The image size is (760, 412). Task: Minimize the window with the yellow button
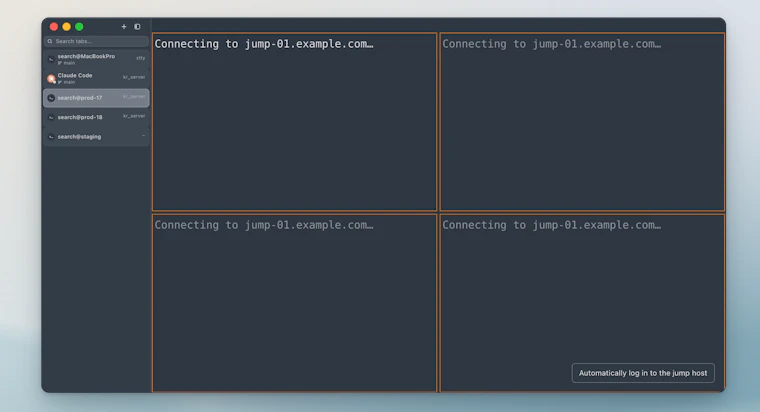click(x=66, y=27)
